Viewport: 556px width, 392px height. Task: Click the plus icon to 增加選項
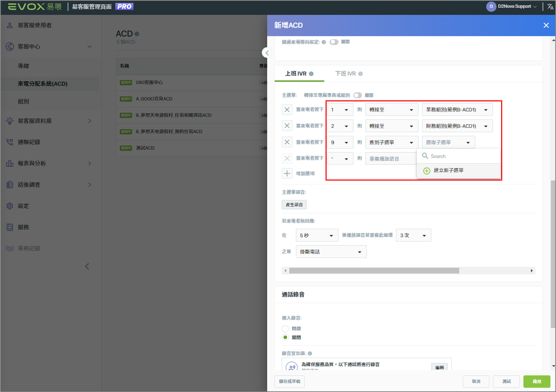(287, 173)
